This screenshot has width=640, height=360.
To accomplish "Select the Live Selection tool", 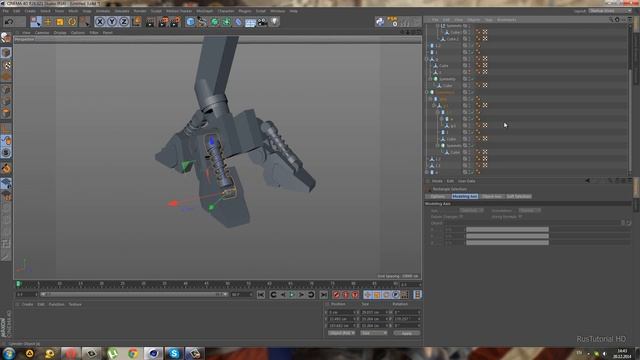I will (36, 22).
